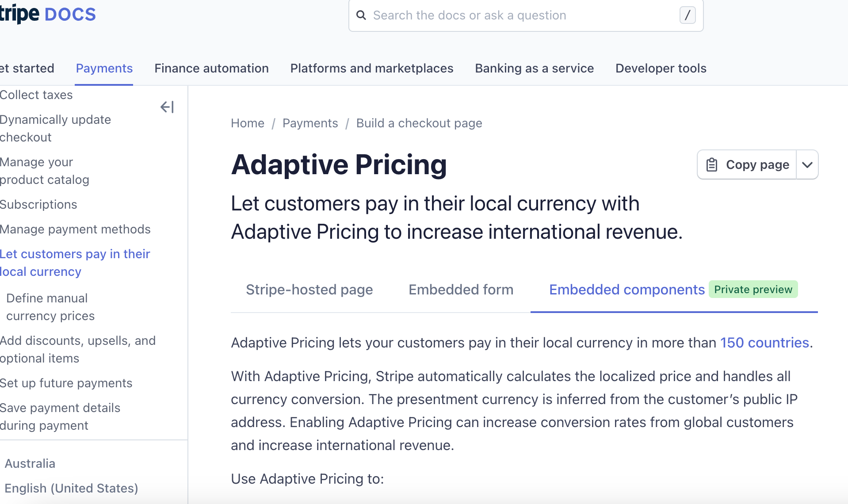The image size is (848, 504).
Task: Click the search magnifier icon
Action: tap(361, 15)
